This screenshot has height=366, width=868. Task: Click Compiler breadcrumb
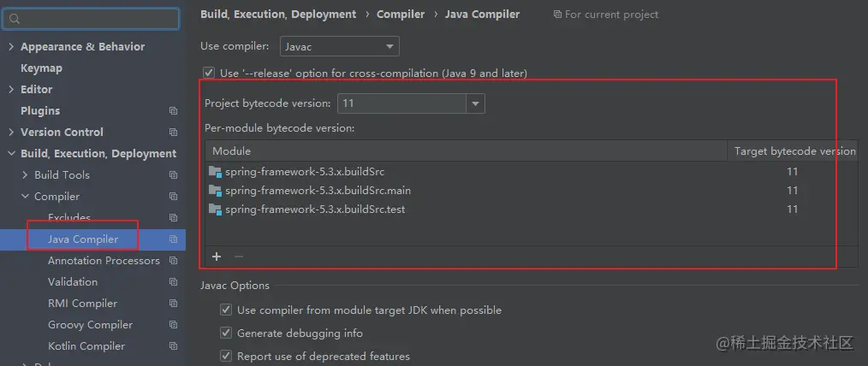[401, 15]
